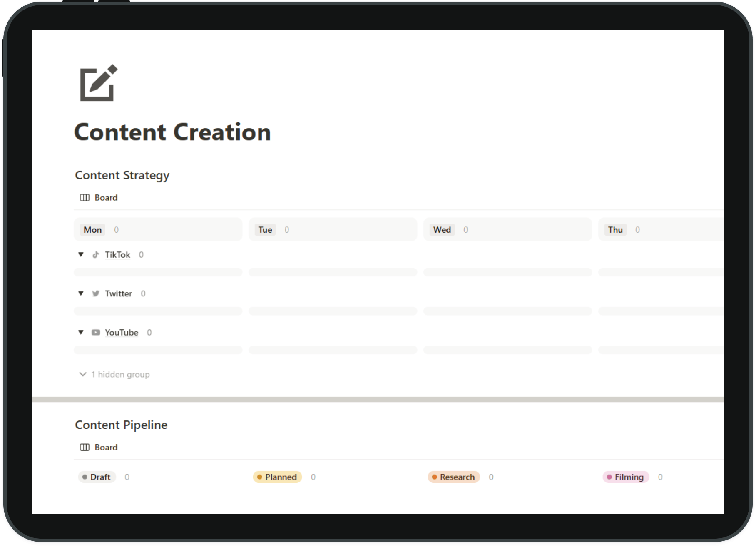756x547 pixels.
Task: Click the empty Twitter row under Tue
Action: coord(333,311)
